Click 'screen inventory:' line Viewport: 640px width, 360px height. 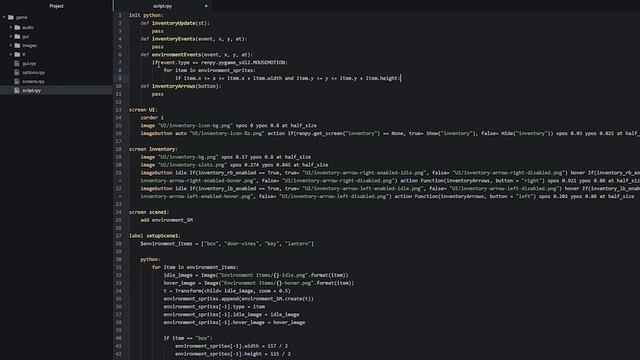pyautogui.click(x=153, y=149)
